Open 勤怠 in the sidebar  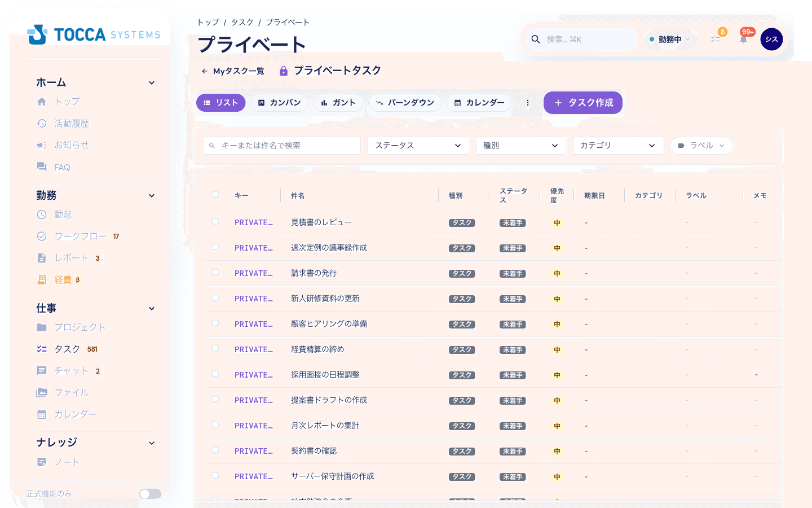(54, 214)
